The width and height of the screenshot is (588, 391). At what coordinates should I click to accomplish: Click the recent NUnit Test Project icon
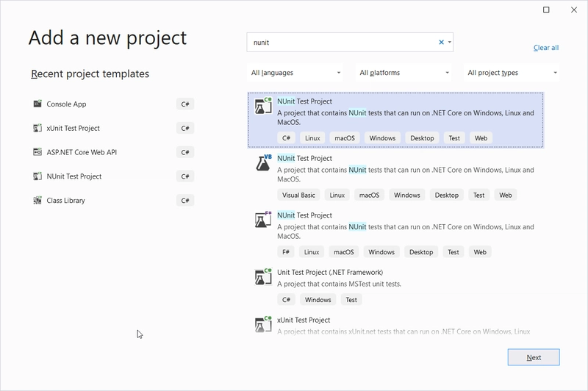click(x=37, y=176)
